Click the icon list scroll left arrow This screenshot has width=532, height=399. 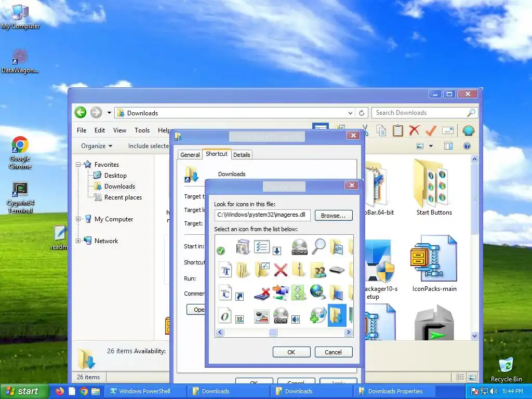[x=220, y=332]
